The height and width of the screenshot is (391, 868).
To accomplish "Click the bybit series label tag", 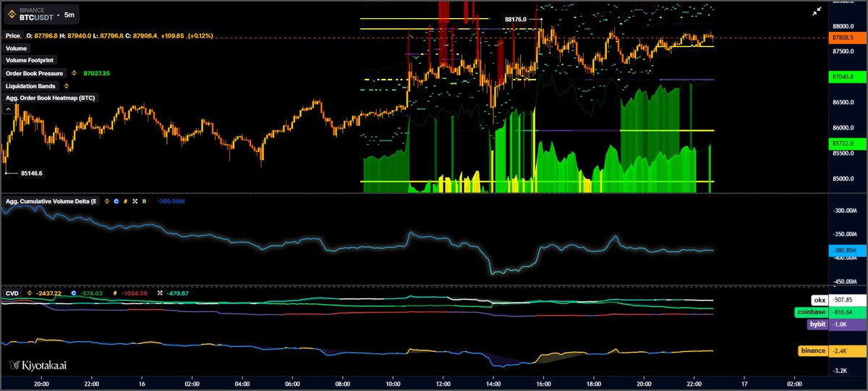I will click(x=817, y=324).
